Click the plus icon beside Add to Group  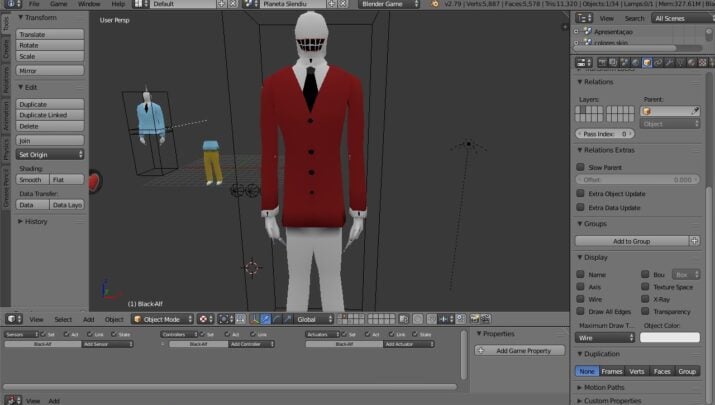[x=695, y=241]
